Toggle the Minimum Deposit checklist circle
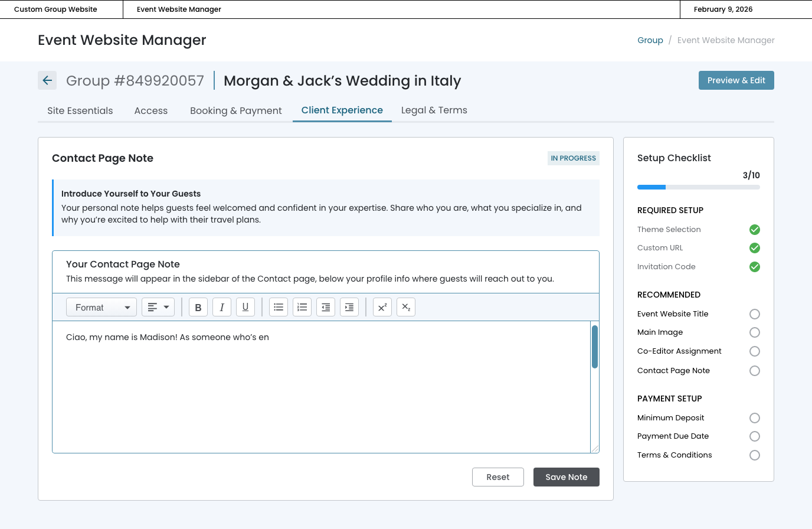This screenshot has width=812, height=529. pyautogui.click(x=754, y=418)
